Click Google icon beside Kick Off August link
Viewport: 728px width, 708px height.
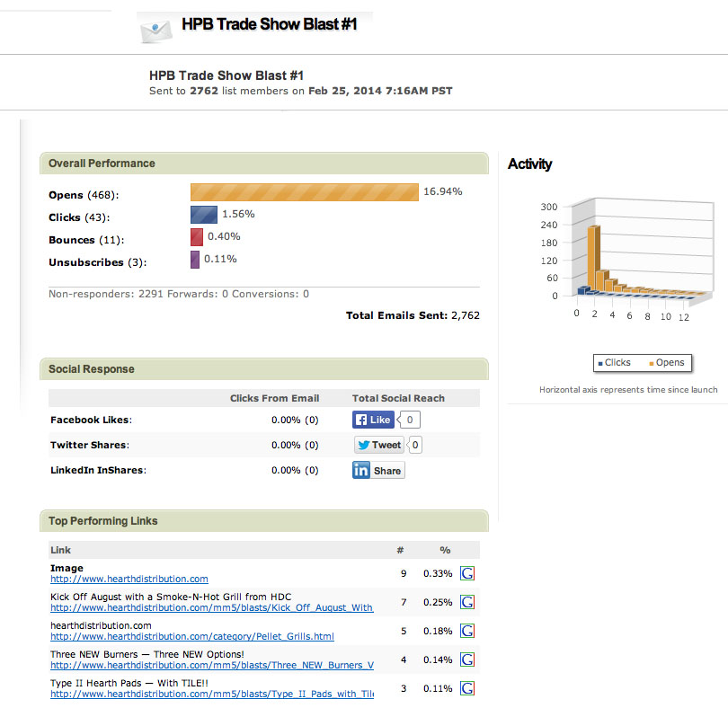pos(467,602)
